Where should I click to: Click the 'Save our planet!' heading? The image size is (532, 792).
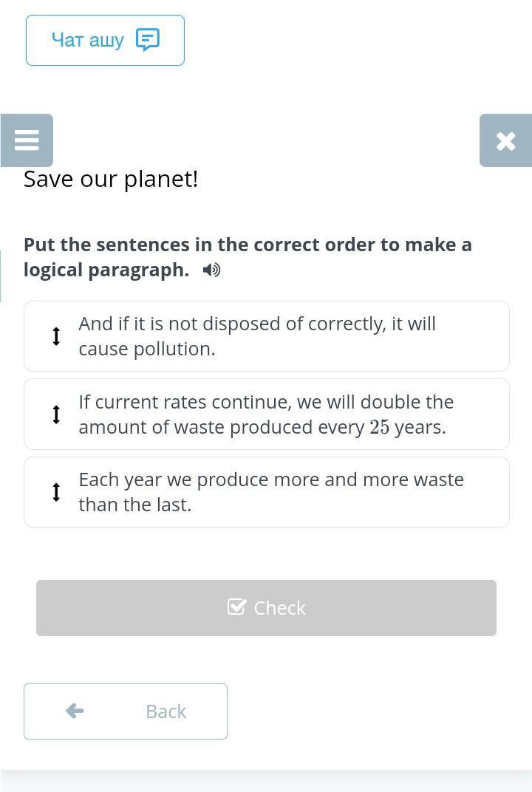point(111,179)
